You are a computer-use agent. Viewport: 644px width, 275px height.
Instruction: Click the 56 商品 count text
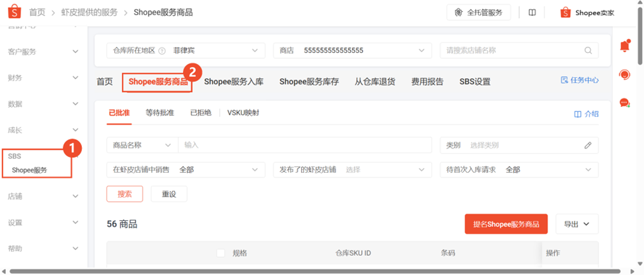(122, 224)
